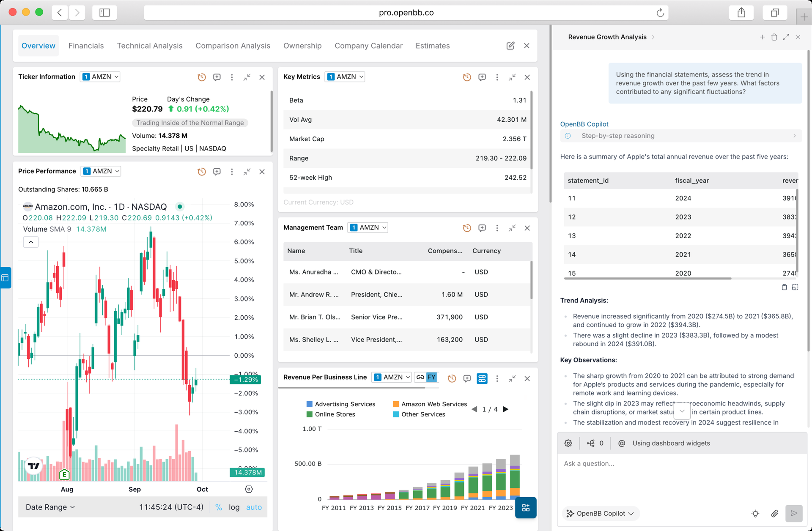Screen dimensions: 812x531
Task: Expand Step-by-step reasoning section
Action: coord(681,136)
